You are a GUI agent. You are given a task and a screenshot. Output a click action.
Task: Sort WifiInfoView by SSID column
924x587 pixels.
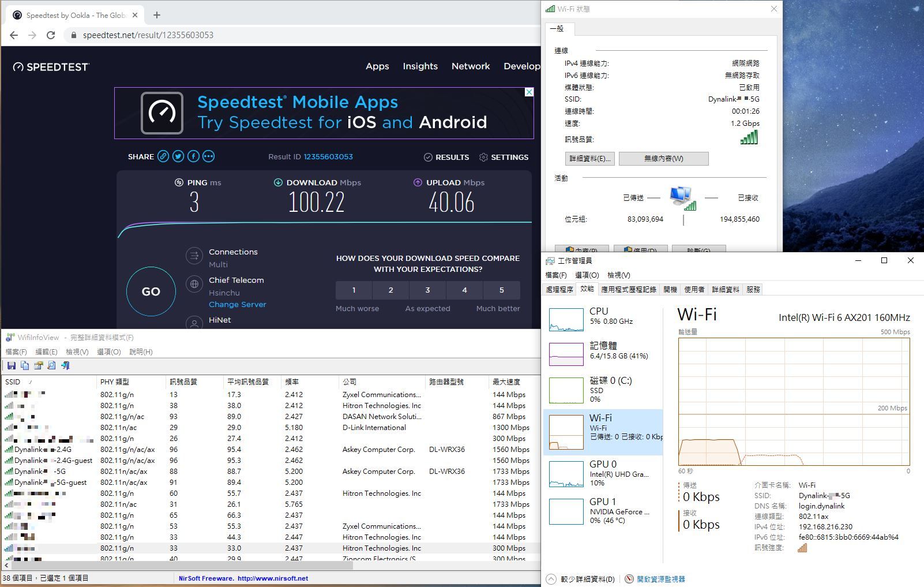48,382
